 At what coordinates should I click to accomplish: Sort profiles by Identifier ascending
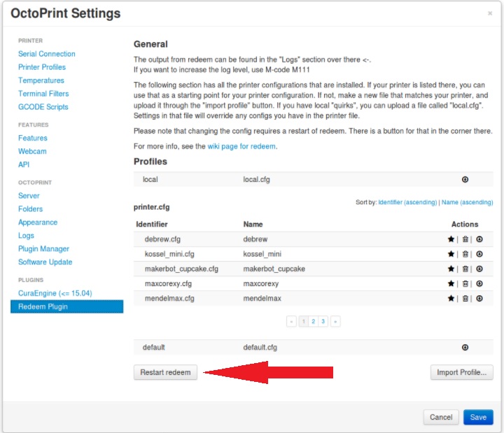tap(407, 202)
